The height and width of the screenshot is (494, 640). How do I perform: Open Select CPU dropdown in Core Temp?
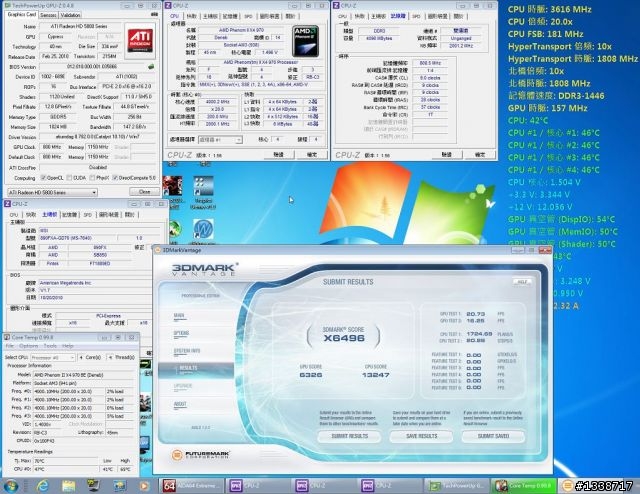pyautogui.click(x=53, y=358)
